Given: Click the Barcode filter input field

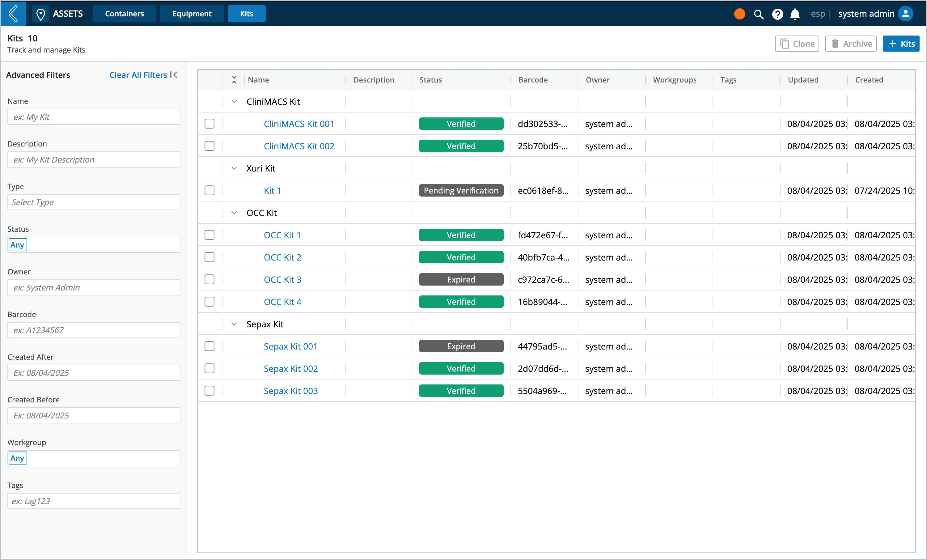Looking at the screenshot, I should tap(94, 330).
